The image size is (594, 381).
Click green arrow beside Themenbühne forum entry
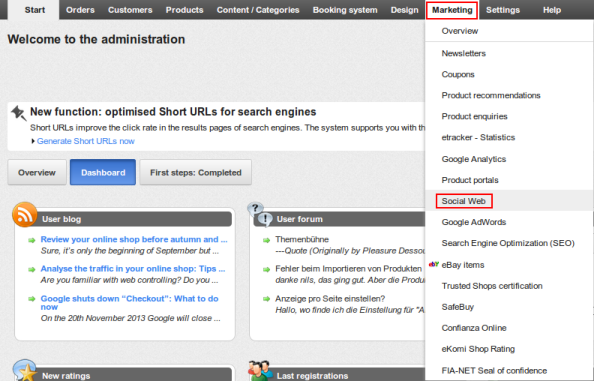pyautogui.click(x=267, y=240)
